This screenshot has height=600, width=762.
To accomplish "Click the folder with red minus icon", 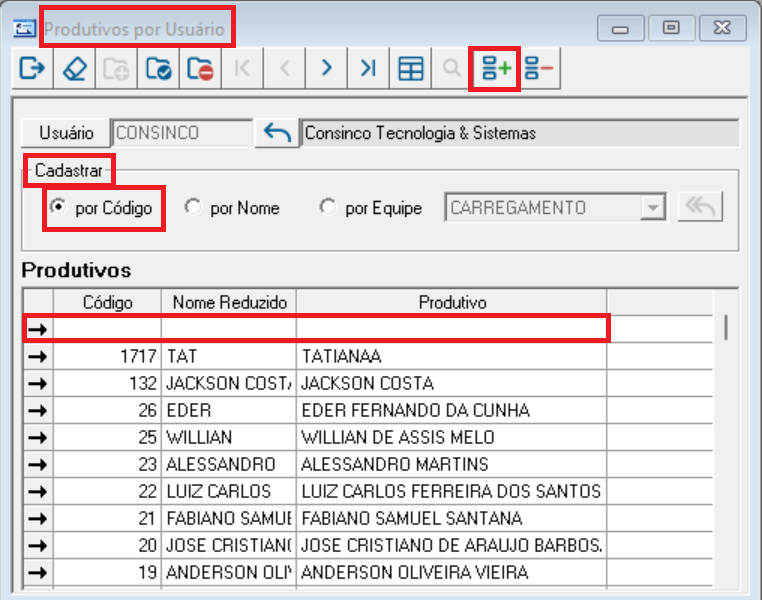I will pyautogui.click(x=200, y=68).
